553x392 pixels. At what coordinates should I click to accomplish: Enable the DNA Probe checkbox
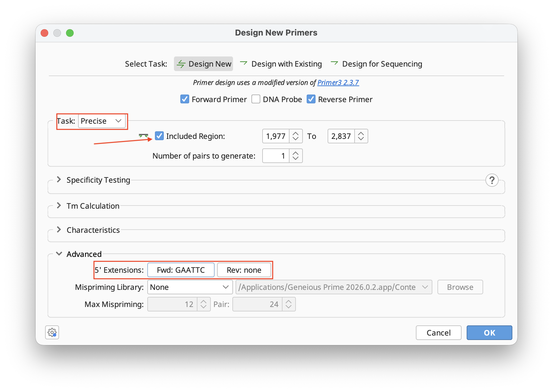tap(256, 99)
